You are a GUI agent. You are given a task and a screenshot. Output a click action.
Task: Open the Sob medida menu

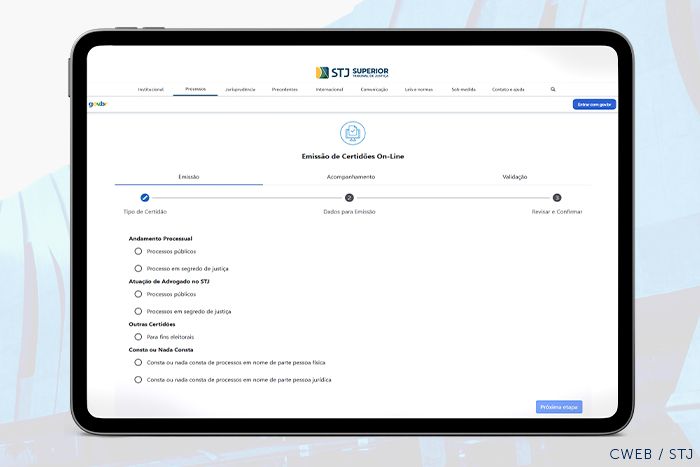(x=463, y=89)
